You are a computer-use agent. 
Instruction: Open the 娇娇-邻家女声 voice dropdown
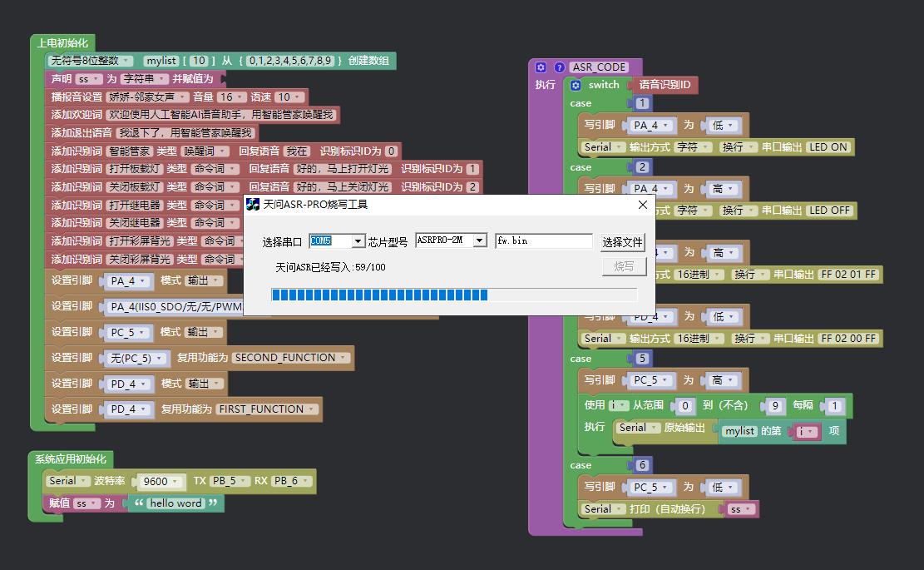click(x=147, y=97)
